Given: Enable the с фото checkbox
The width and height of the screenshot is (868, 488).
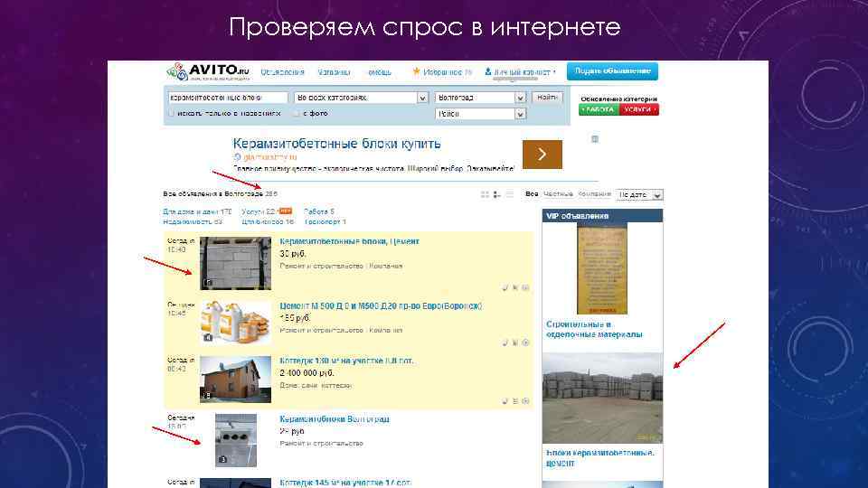Looking at the screenshot, I should tap(297, 114).
